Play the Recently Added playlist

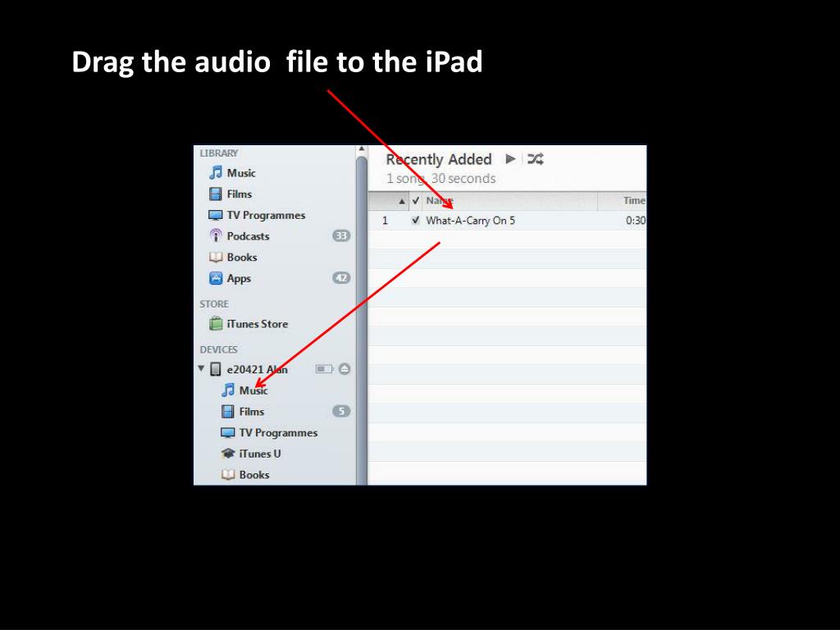[x=510, y=158]
